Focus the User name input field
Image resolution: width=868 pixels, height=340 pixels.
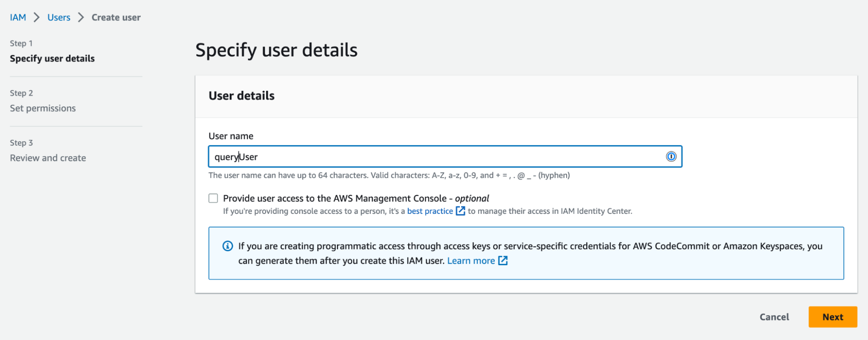point(434,157)
